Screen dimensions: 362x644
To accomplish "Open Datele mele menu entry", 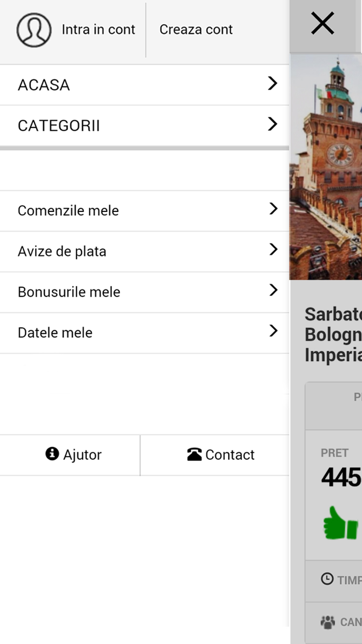I will (x=55, y=333).
